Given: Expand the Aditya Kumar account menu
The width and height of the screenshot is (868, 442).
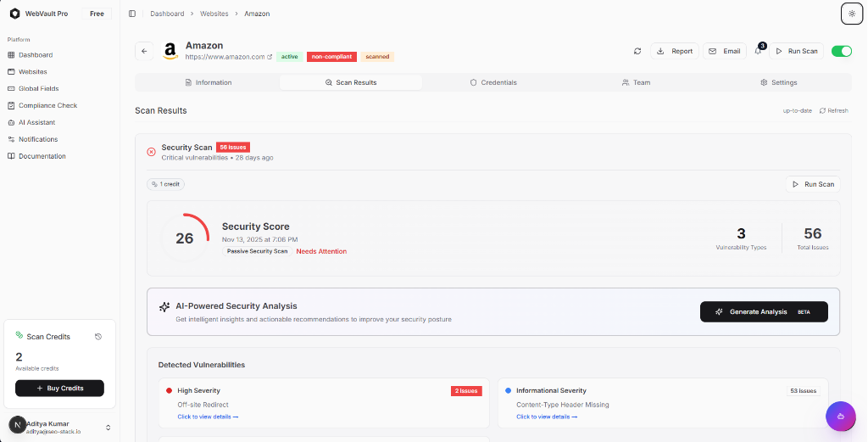Looking at the screenshot, I should click(108, 428).
